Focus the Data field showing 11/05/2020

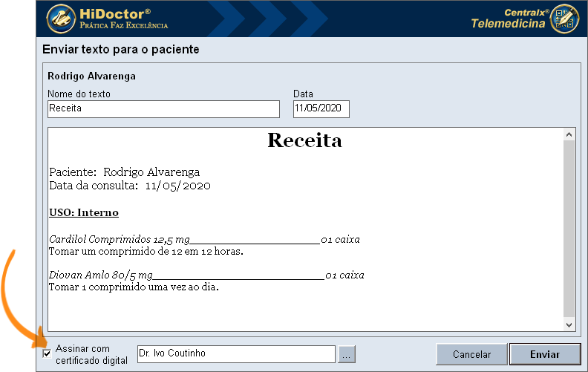pyautogui.click(x=321, y=108)
